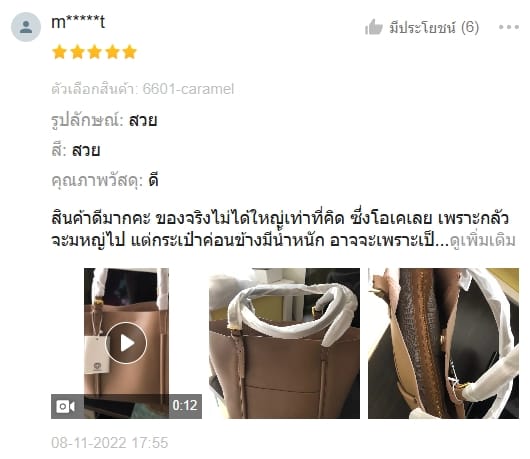Open the bag interior photo thumbnail
Viewport: 530px width, 459px height.
443,343
